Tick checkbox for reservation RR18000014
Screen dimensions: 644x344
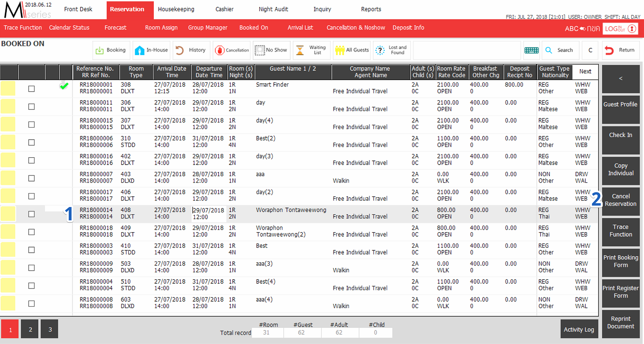[31, 214]
